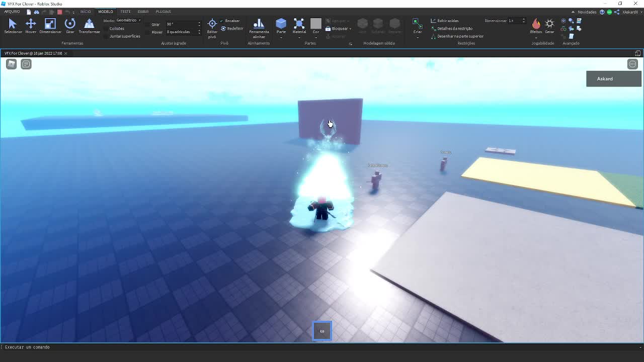Pick the Girar rotate tool
644x362 pixels.
coord(70,24)
